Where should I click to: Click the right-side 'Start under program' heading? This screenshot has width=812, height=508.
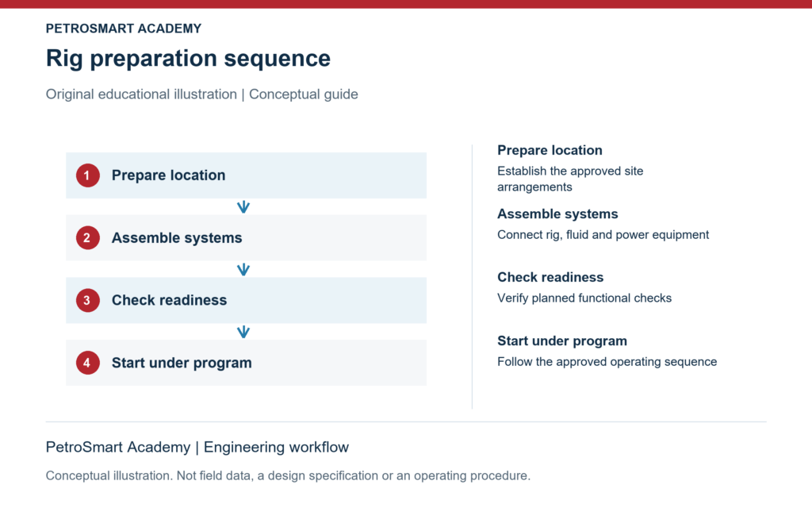coord(562,341)
